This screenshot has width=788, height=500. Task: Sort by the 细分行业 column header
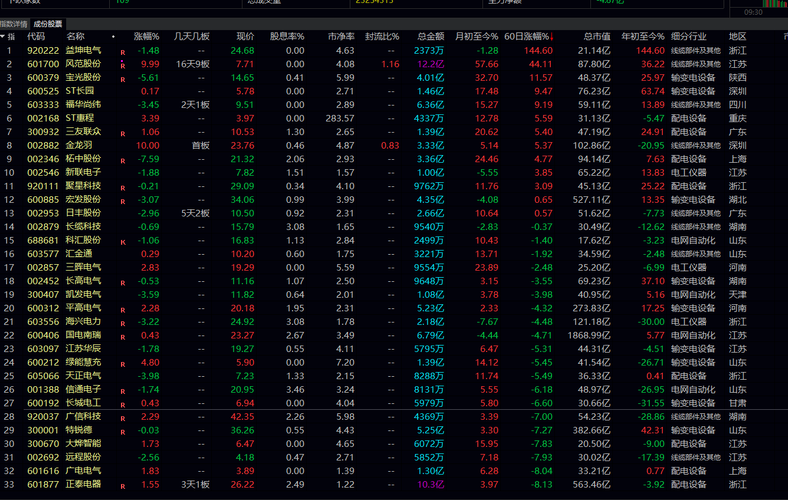(x=688, y=37)
